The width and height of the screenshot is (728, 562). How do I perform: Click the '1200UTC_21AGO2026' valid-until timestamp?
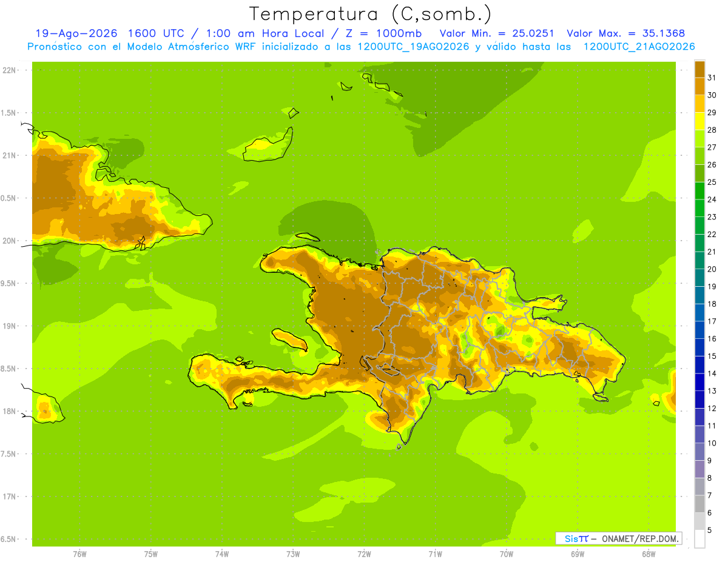(639, 47)
